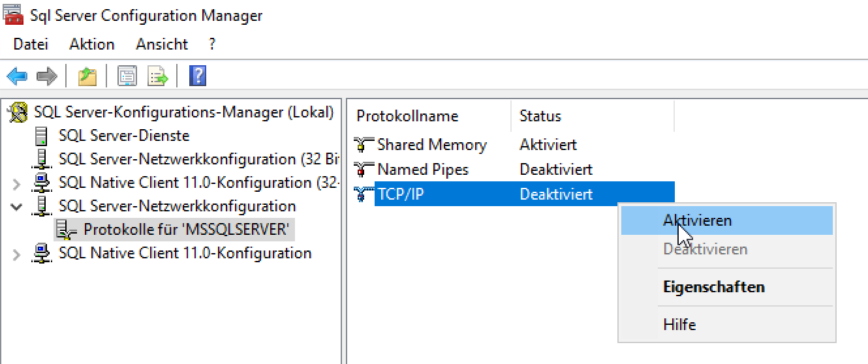The width and height of the screenshot is (868, 364).
Task: Click the Export list toolbar icon
Action: (157, 76)
